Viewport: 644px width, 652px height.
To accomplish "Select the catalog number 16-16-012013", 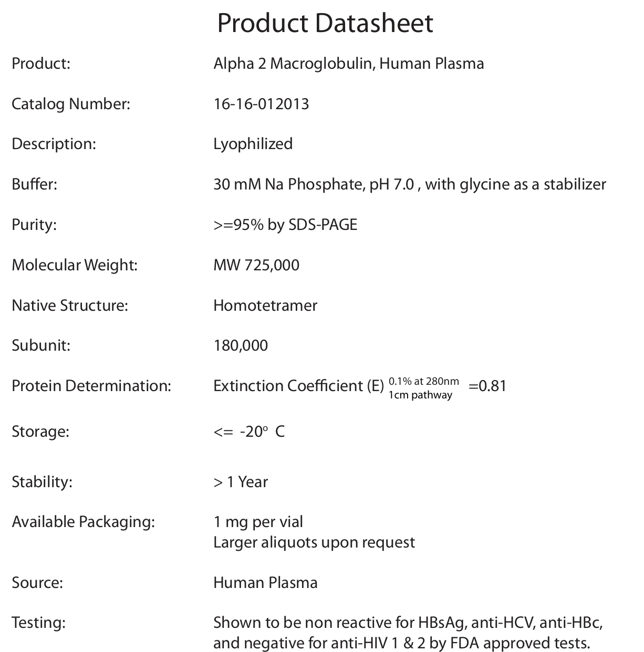I will (261, 104).
